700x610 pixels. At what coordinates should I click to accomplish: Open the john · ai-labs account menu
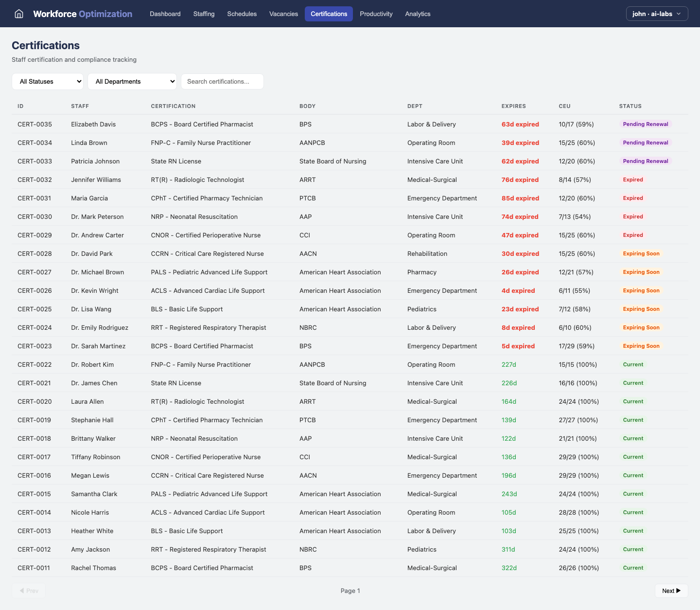pos(657,14)
